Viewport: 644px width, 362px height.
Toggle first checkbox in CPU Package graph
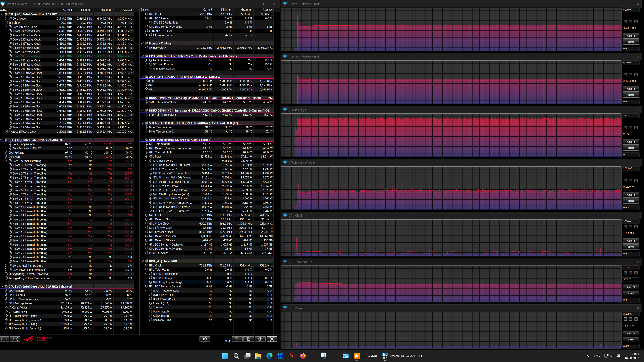point(625,127)
